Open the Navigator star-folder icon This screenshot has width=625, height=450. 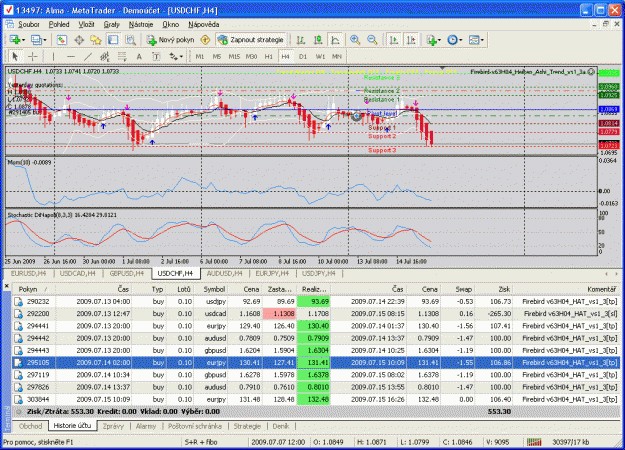tap(96, 40)
